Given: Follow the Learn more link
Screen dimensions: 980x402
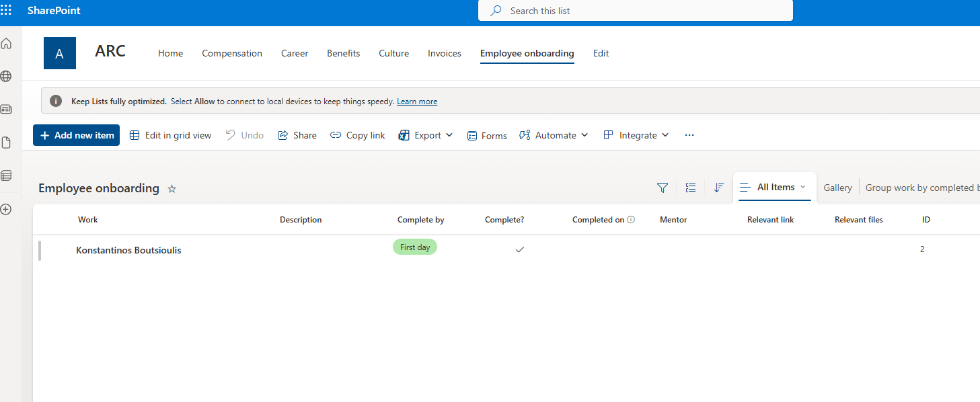Looking at the screenshot, I should pos(417,102).
